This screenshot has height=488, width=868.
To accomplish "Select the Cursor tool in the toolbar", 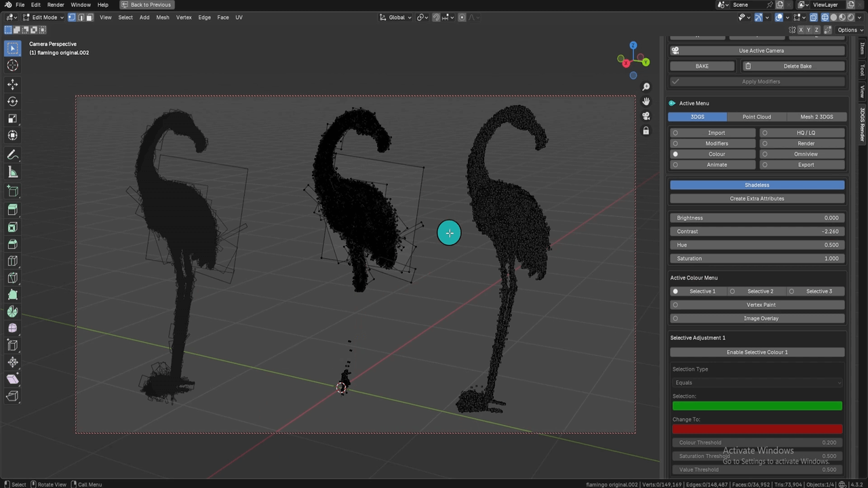I will (x=12, y=66).
